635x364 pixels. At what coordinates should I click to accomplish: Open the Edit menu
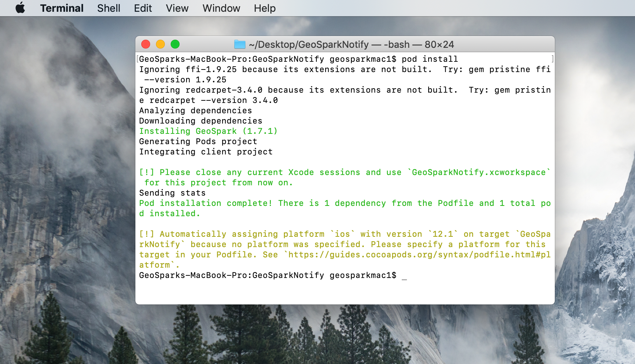pyautogui.click(x=143, y=8)
